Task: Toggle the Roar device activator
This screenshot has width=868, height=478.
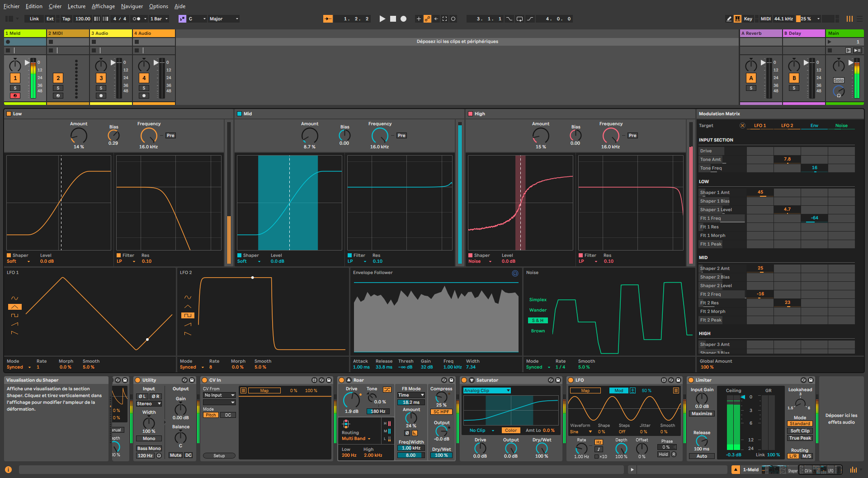Action: [x=342, y=380]
